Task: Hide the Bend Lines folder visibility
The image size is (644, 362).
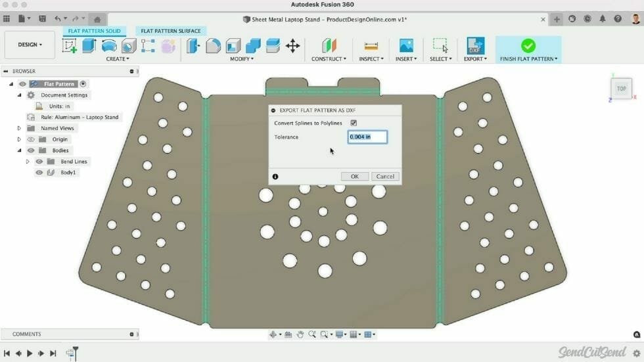Action: click(x=39, y=162)
